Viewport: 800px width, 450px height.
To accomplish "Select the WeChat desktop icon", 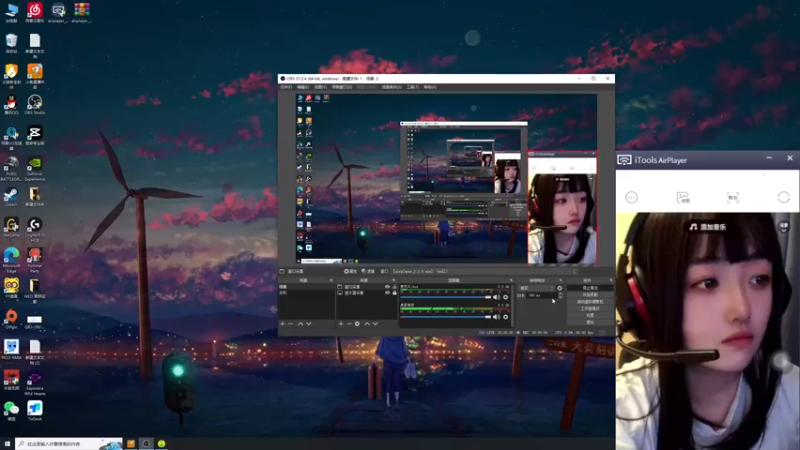I will click(x=11, y=411).
